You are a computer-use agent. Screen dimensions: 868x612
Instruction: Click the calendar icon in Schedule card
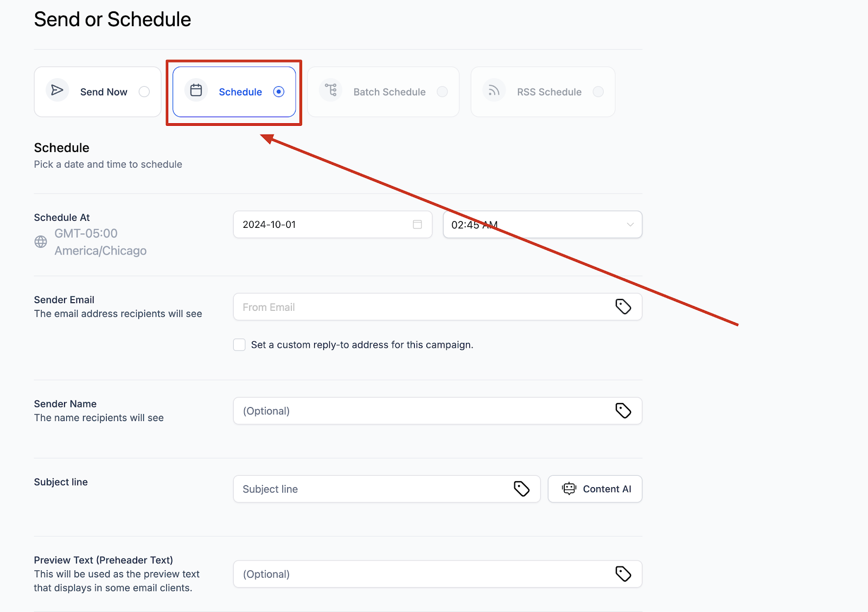pyautogui.click(x=196, y=90)
